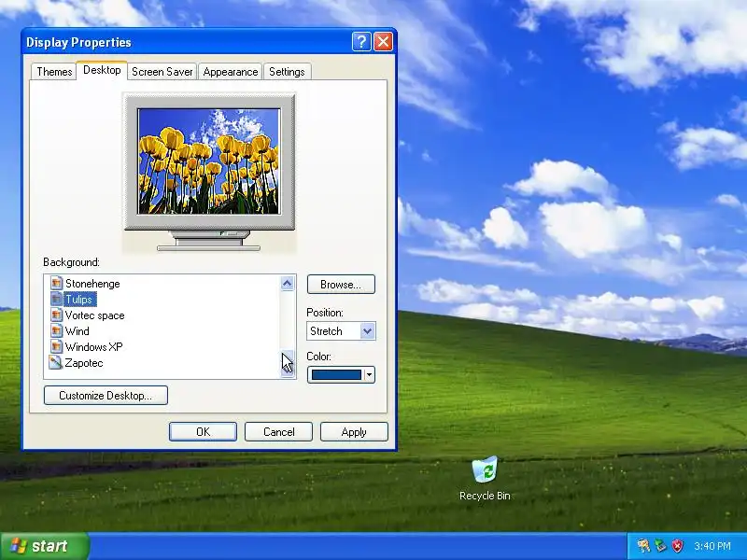Confirm with the OK button
The height and width of the screenshot is (560, 747).
point(203,432)
